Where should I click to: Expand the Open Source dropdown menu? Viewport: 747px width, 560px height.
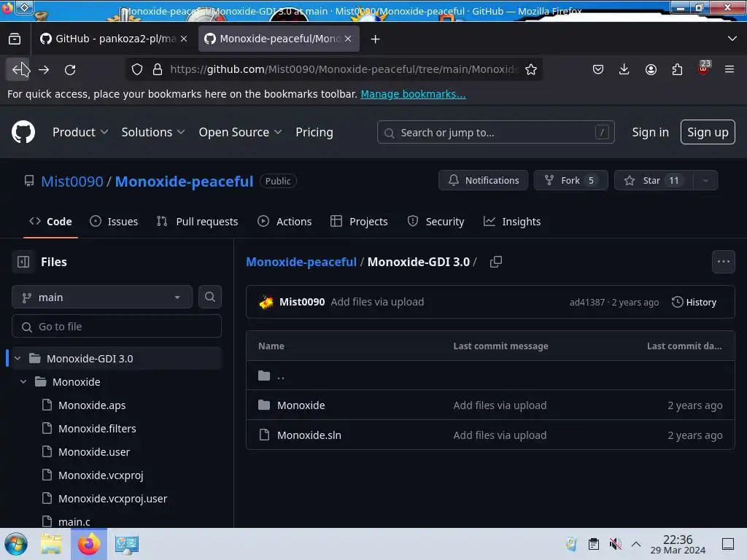click(x=240, y=132)
